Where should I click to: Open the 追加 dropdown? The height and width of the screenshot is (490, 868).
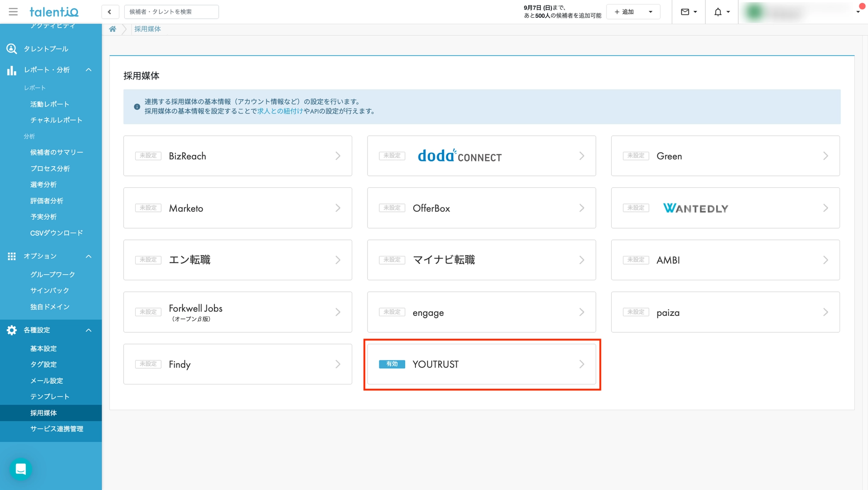click(x=633, y=12)
